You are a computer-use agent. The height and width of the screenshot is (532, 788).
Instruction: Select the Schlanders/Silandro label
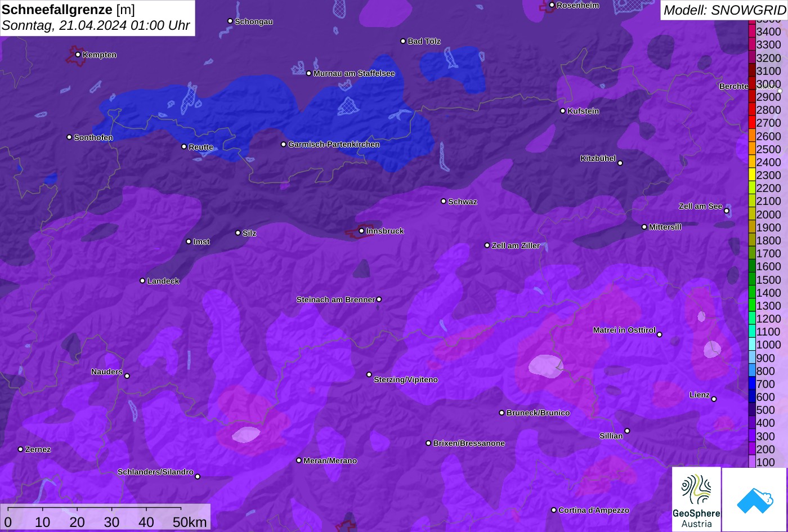(x=155, y=472)
